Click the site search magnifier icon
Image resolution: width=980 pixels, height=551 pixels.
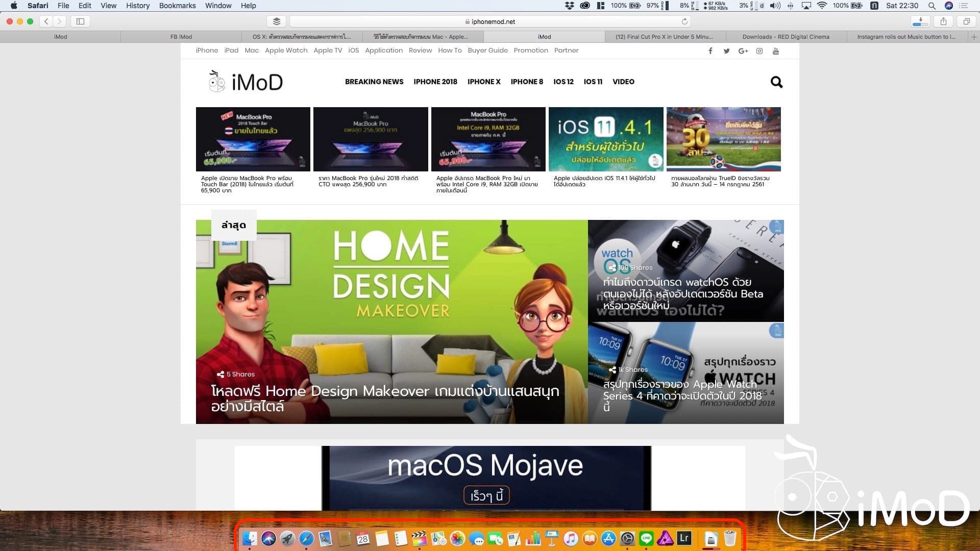(x=776, y=82)
